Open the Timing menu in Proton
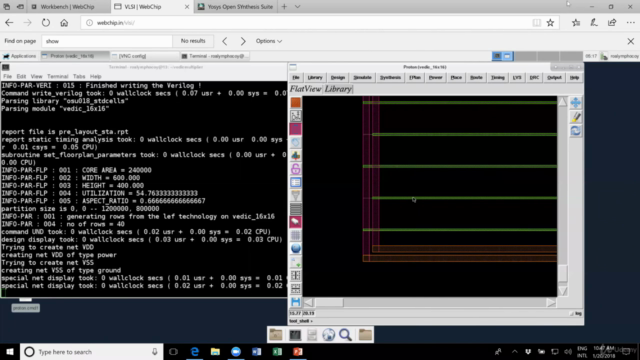Screen dimensions: 640x360 [498, 78]
